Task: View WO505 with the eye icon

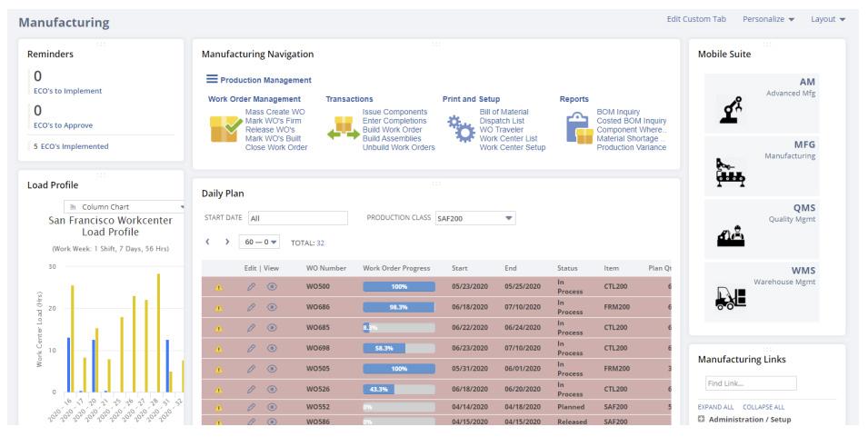Action: pyautogui.click(x=272, y=369)
